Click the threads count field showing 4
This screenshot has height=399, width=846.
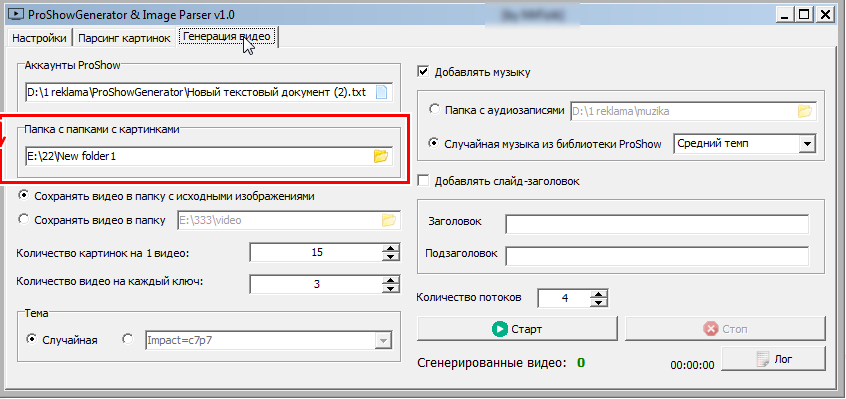565,298
